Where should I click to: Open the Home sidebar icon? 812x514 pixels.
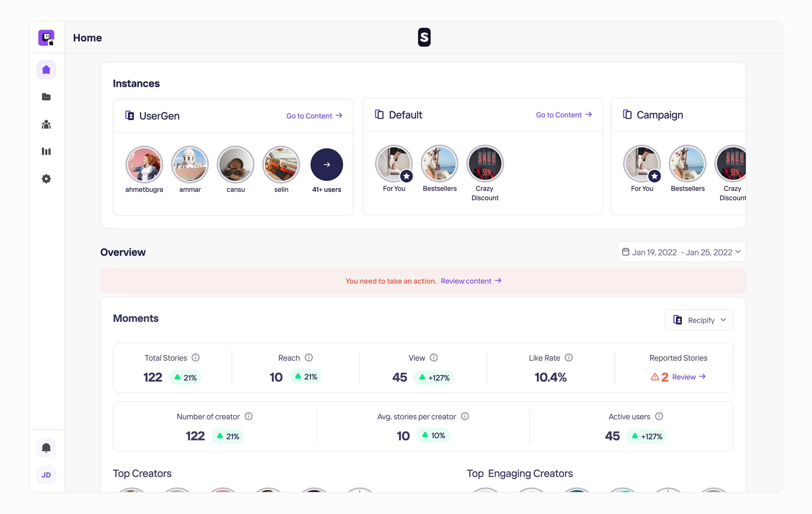coord(46,70)
